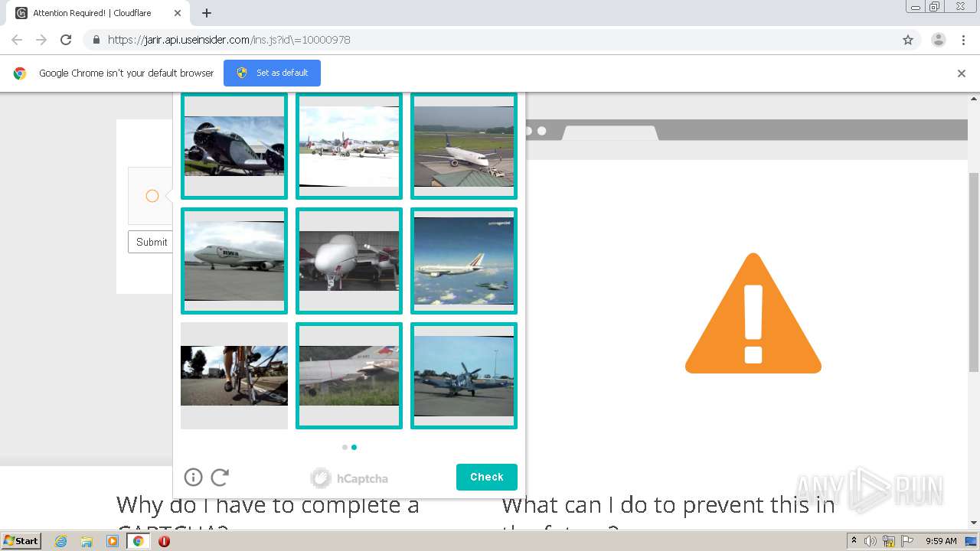
Task: Select the Attention Required Cloudflare tab
Action: point(96,13)
